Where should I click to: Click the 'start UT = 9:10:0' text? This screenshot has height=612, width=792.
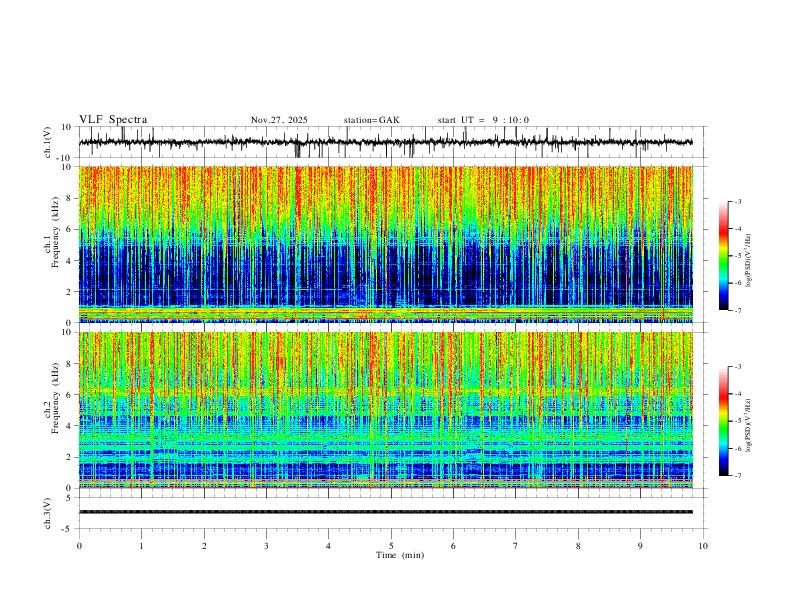pyautogui.click(x=483, y=120)
